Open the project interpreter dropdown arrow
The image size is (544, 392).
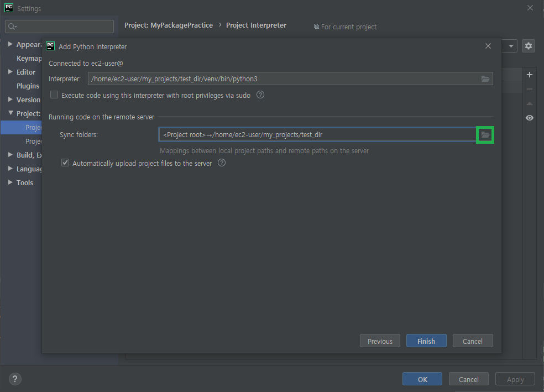[511, 46]
